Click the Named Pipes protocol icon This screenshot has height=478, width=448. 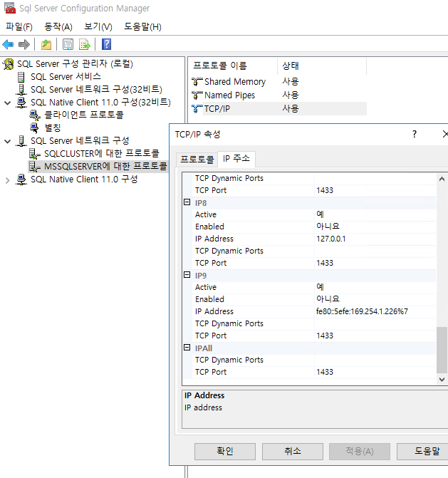click(x=197, y=95)
